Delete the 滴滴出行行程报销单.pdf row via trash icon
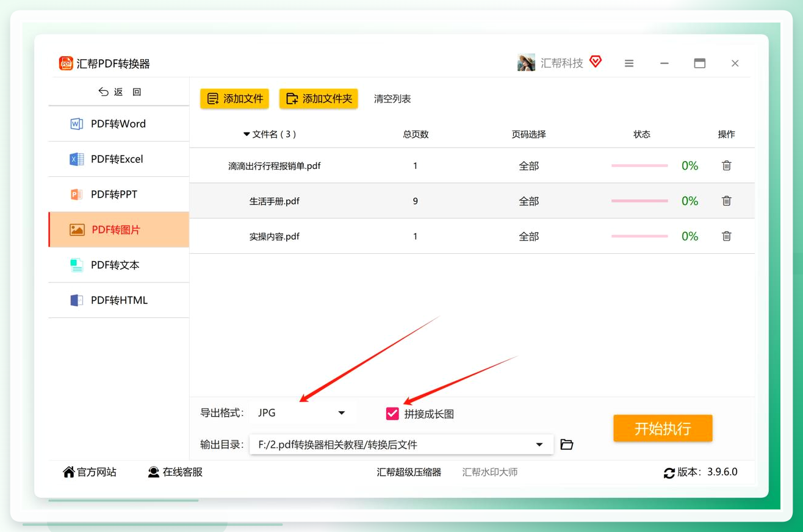The width and height of the screenshot is (803, 532). 727,165
